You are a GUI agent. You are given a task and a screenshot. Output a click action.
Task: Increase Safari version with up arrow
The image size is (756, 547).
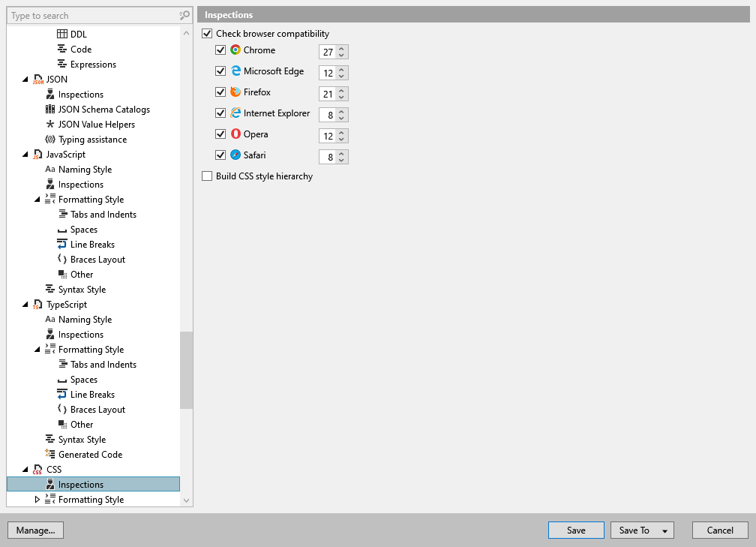tap(341, 153)
